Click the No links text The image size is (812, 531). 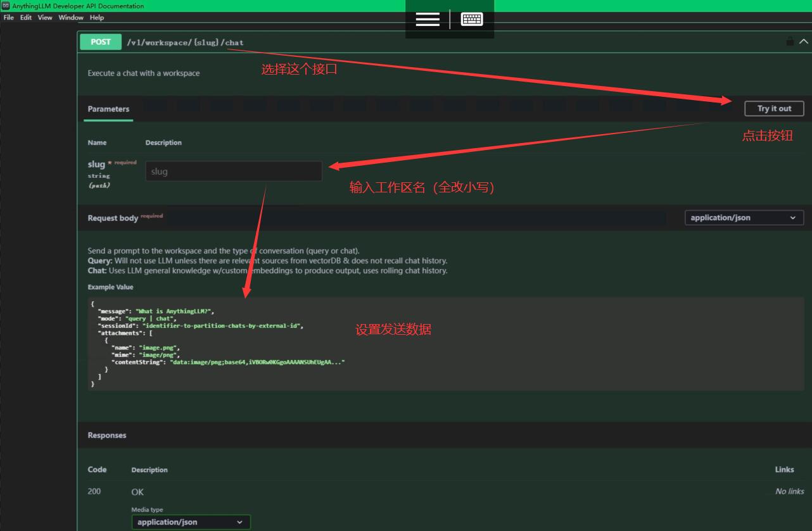[x=790, y=491]
